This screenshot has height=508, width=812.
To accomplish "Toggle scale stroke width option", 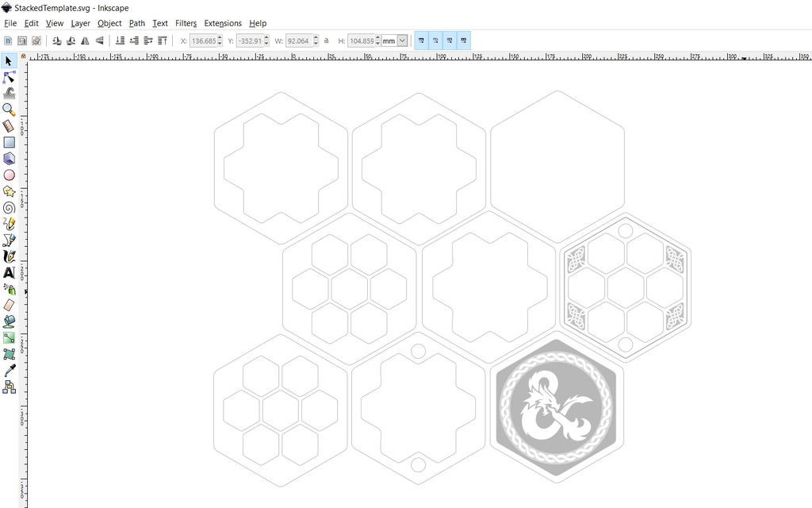I will pos(422,40).
